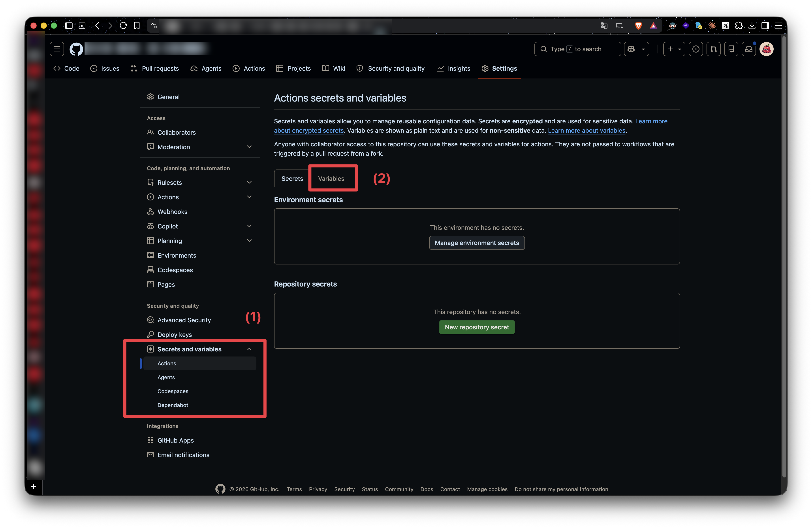Add a new tab with plus button
Image resolution: width=812 pixels, height=528 pixels.
pyautogui.click(x=34, y=486)
